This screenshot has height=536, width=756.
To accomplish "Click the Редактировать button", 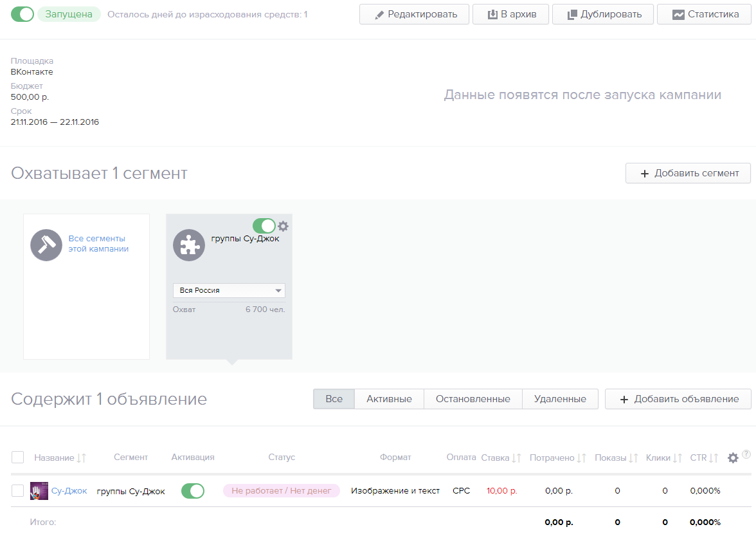I will (x=414, y=14).
